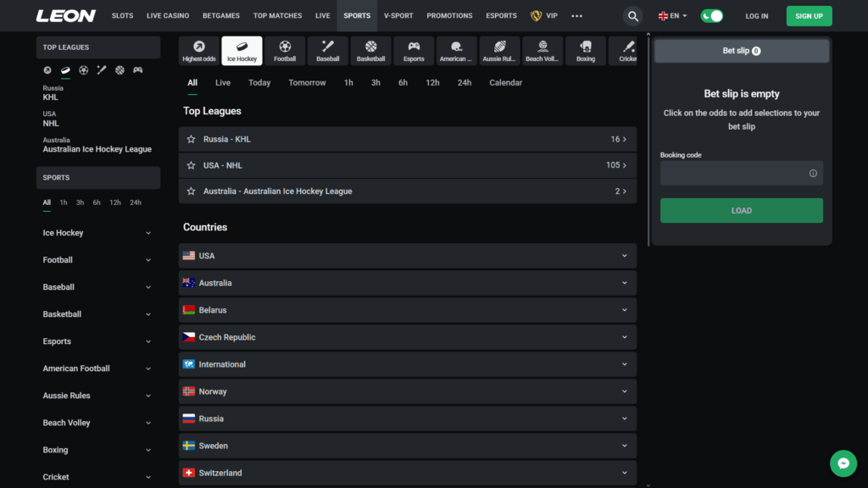Viewport: 868px width, 488px height.
Task: Click the search magnifier icon
Action: (632, 15)
